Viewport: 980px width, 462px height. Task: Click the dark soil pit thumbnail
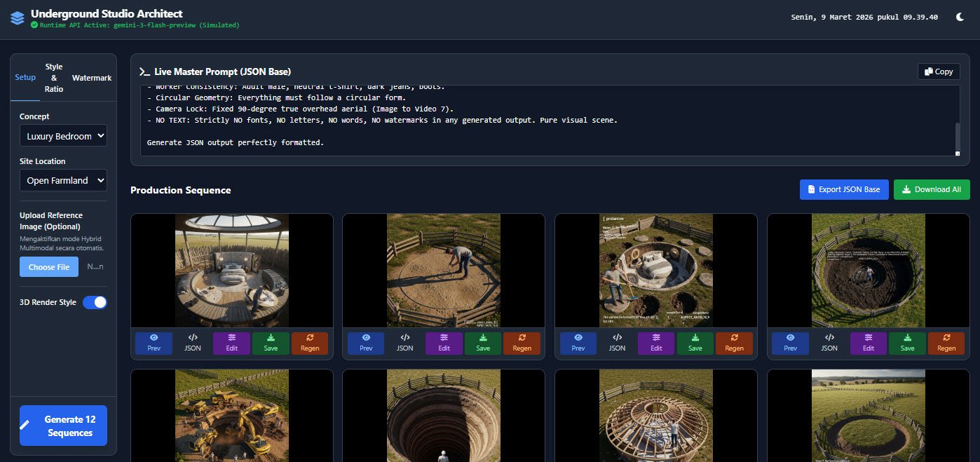click(x=869, y=271)
